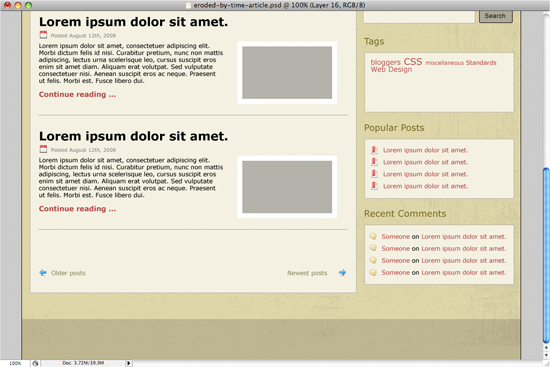Image resolution: width=550 pixels, height=367 pixels.
Task: Click the bookmark icon of the first popular post
Action: tap(374, 150)
